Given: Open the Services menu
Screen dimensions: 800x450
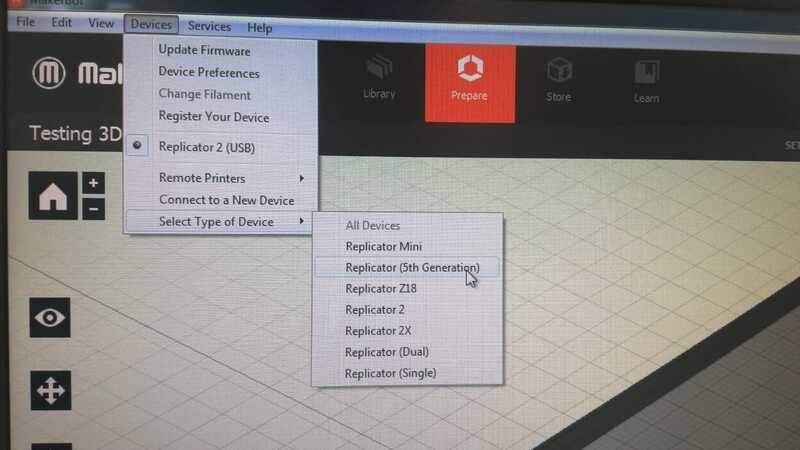Looking at the screenshot, I should tap(209, 26).
